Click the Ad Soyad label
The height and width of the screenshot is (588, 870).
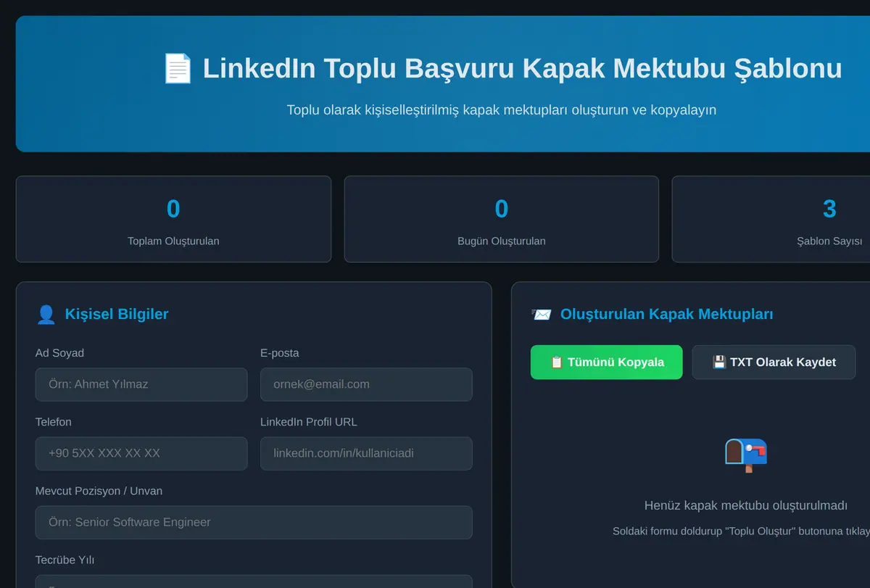[x=59, y=353]
